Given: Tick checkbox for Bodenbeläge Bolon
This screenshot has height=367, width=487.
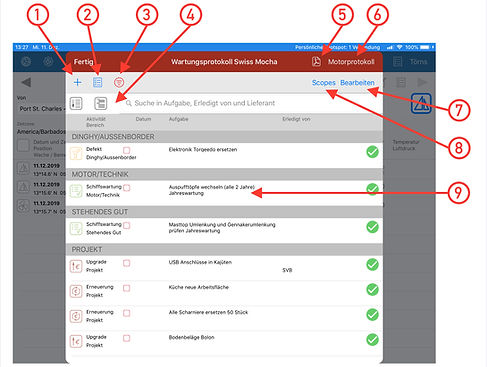Looking at the screenshot, I should pyautogui.click(x=126, y=338).
